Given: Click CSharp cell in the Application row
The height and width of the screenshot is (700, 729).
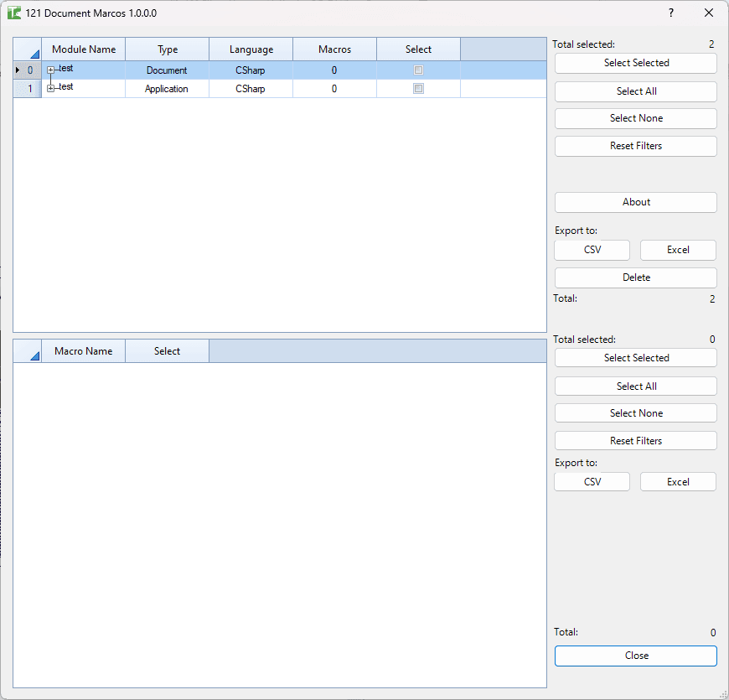Looking at the screenshot, I should point(251,89).
